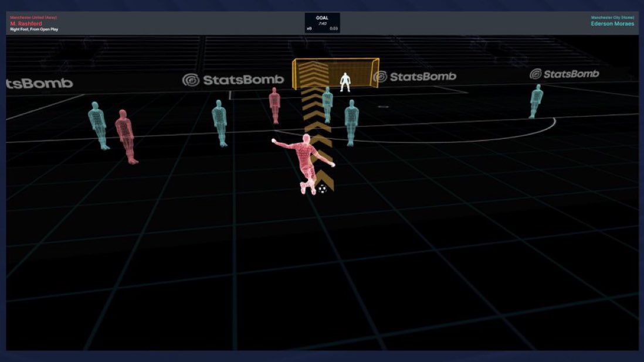Click the M. Rashford shooter name

coord(26,24)
